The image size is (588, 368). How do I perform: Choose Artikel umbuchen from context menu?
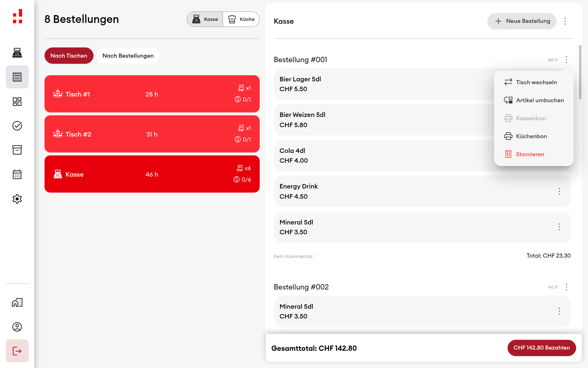point(534,100)
